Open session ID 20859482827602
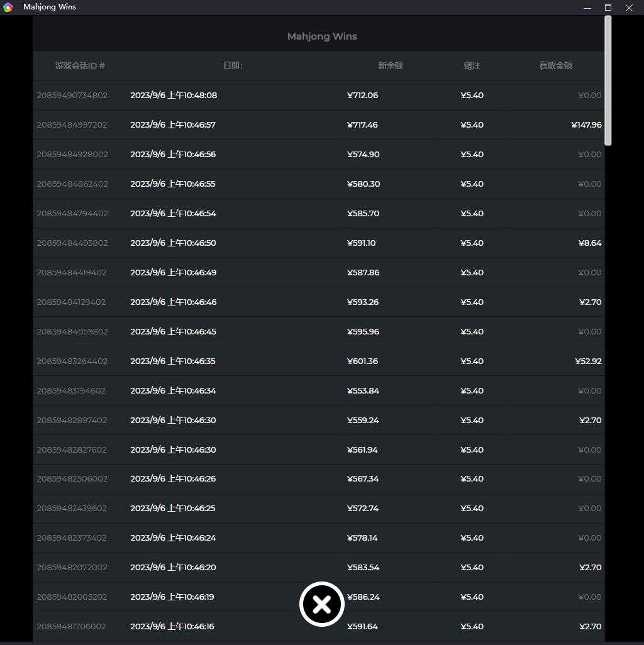Image resolution: width=644 pixels, height=645 pixels. (x=72, y=450)
